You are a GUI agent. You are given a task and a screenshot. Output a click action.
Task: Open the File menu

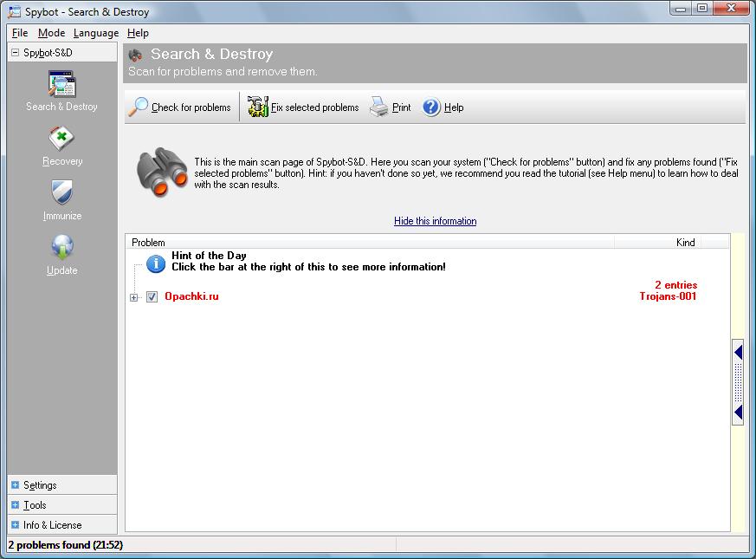coord(20,33)
